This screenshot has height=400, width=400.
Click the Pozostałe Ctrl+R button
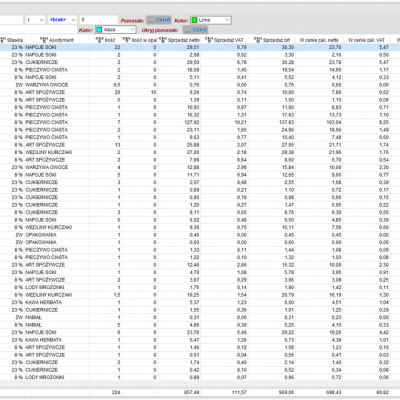pos(159,20)
